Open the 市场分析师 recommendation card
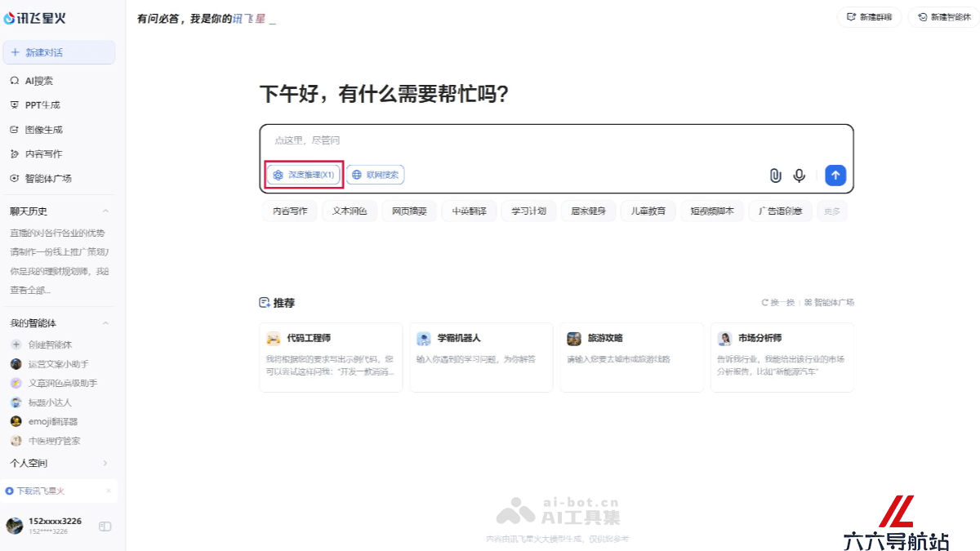Screen dimensions: 980x551 pyautogui.click(x=782, y=358)
